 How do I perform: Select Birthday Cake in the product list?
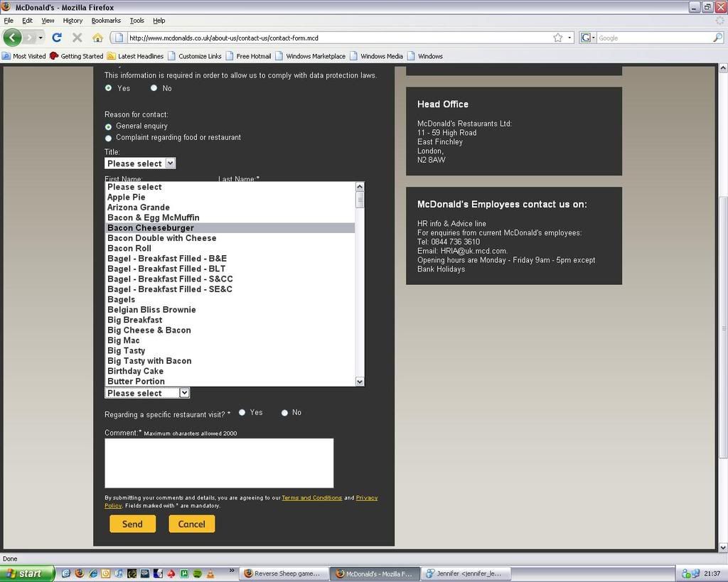point(230,371)
